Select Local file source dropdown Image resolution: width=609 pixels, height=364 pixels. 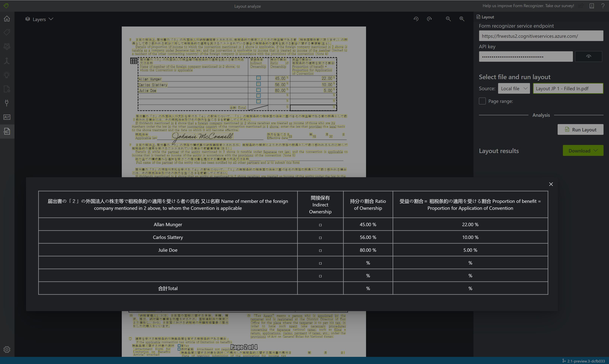tap(514, 88)
